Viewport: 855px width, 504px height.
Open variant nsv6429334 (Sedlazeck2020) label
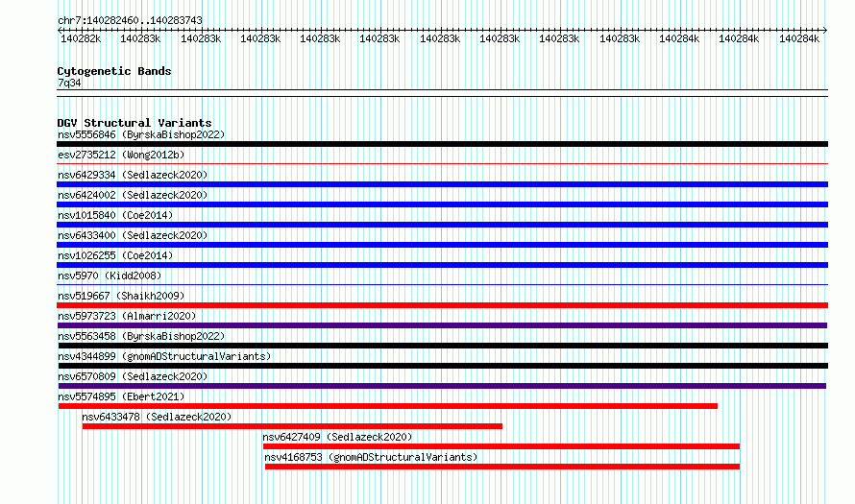coord(133,175)
